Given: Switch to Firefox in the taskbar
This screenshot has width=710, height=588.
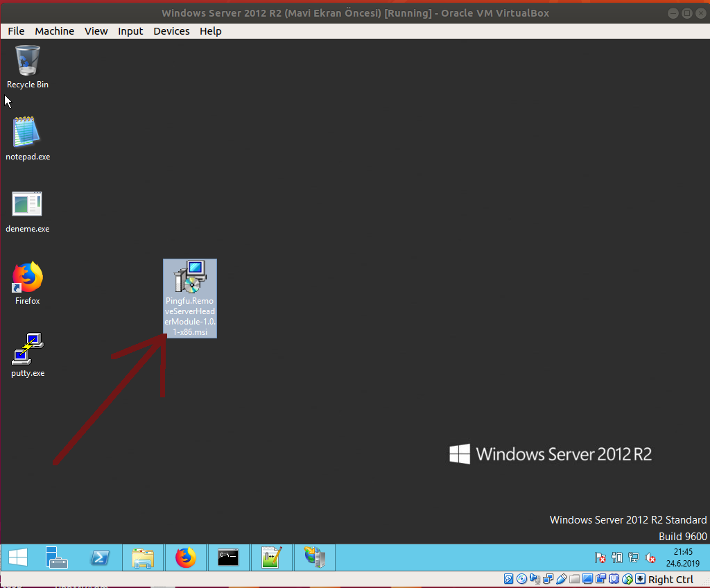Looking at the screenshot, I should (186, 557).
